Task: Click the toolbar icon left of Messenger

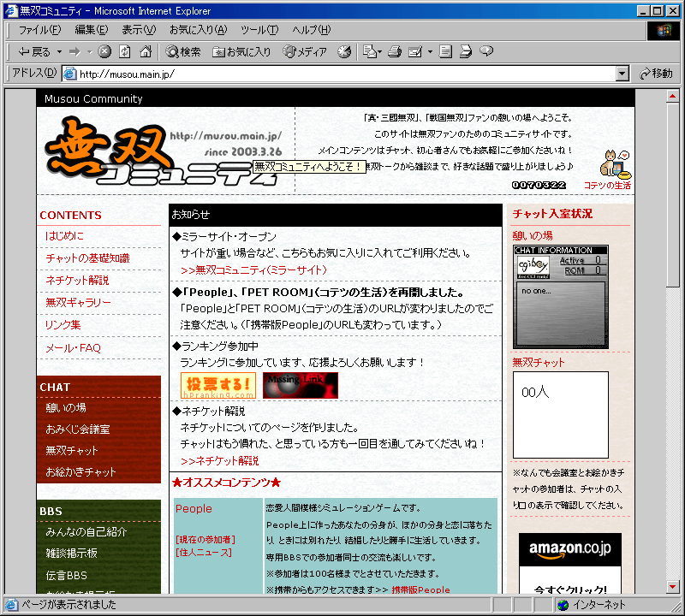Action: coord(466,51)
